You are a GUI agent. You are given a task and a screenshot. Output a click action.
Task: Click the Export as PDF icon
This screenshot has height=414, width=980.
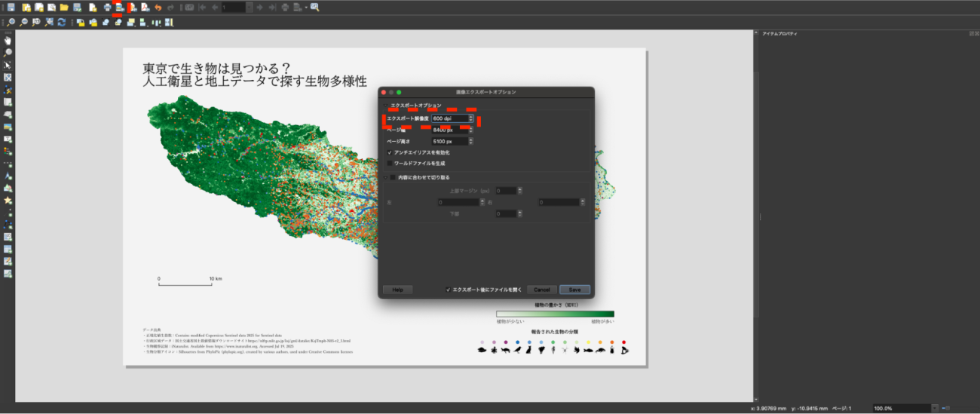click(145, 7)
